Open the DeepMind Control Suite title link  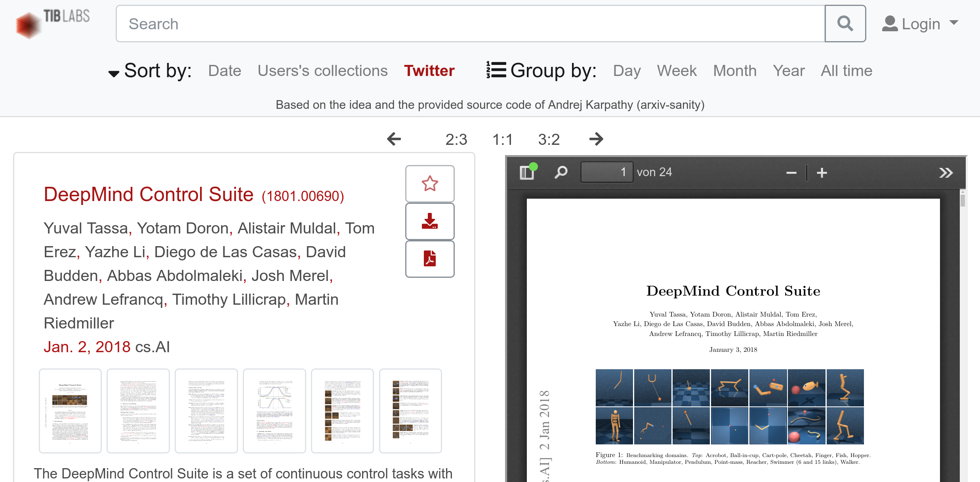[x=149, y=194]
